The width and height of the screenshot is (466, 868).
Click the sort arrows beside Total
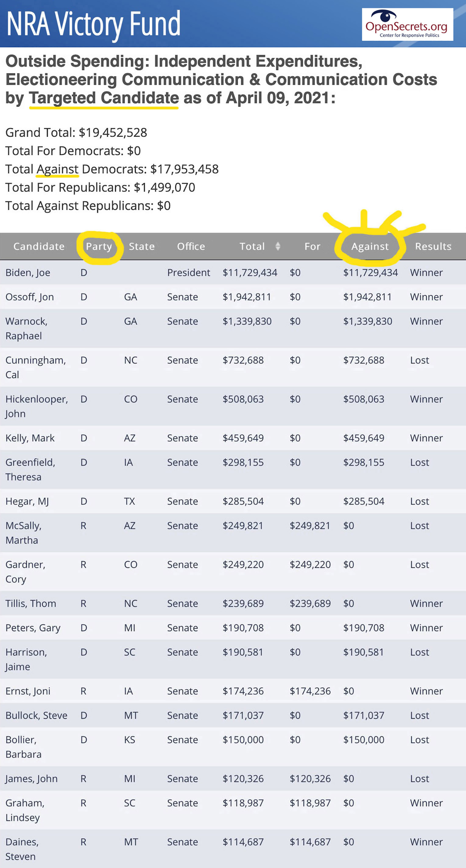click(x=278, y=246)
